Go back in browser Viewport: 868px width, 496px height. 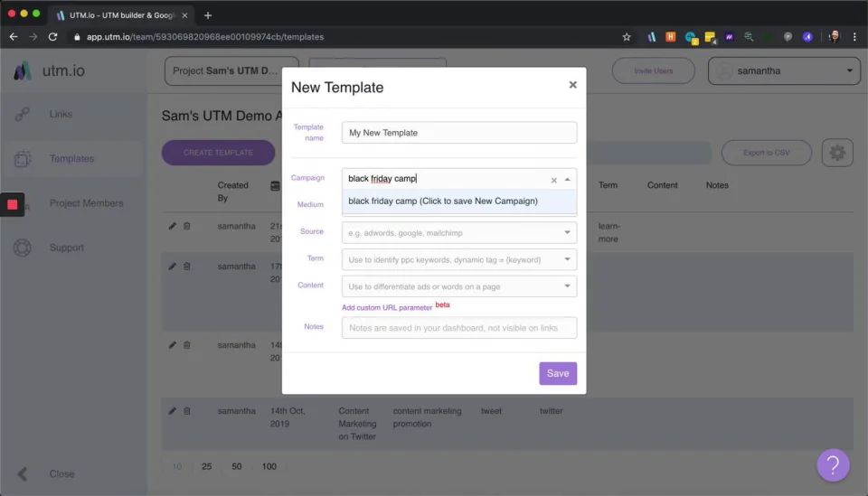pos(14,37)
